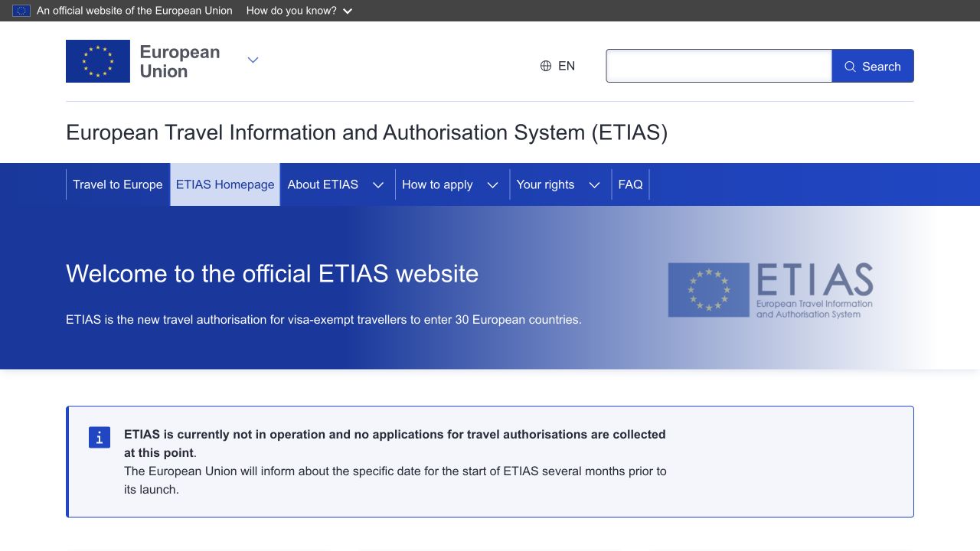980x551 pixels.
Task: Expand the About ETIAS submenu chevron
Action: pos(378,184)
